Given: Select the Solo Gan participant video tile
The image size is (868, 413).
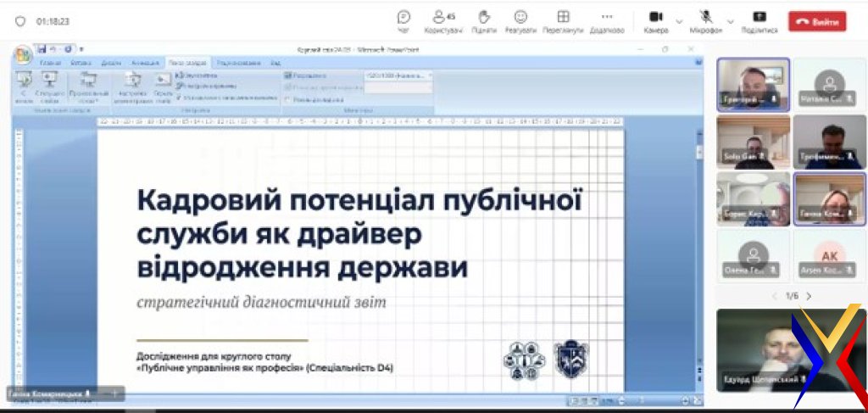Looking at the screenshot, I should tap(753, 142).
